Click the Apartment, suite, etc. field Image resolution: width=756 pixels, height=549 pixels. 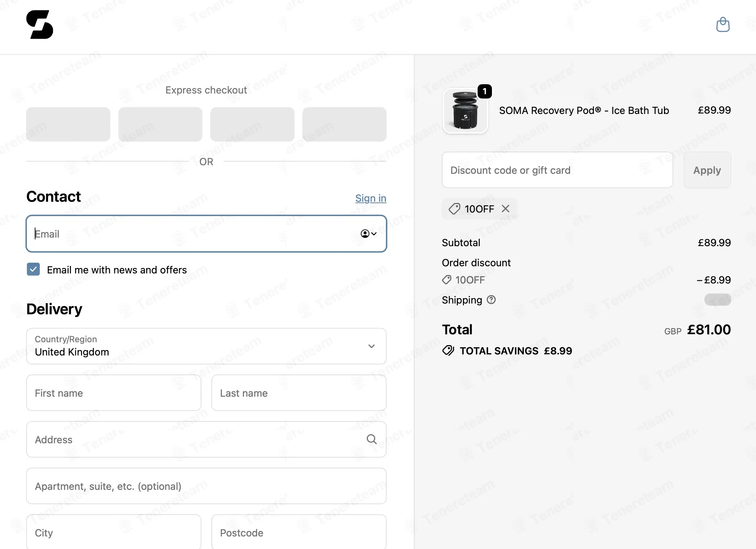tap(206, 486)
